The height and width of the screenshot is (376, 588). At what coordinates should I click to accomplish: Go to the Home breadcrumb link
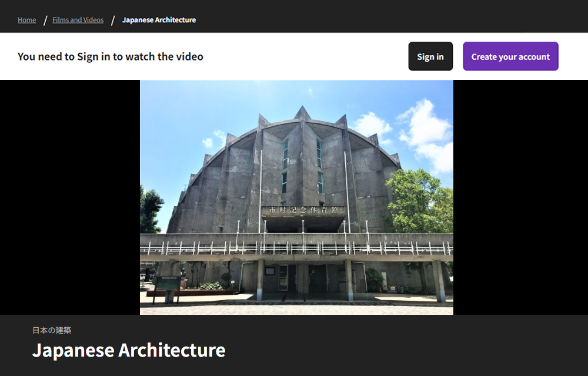click(x=26, y=20)
